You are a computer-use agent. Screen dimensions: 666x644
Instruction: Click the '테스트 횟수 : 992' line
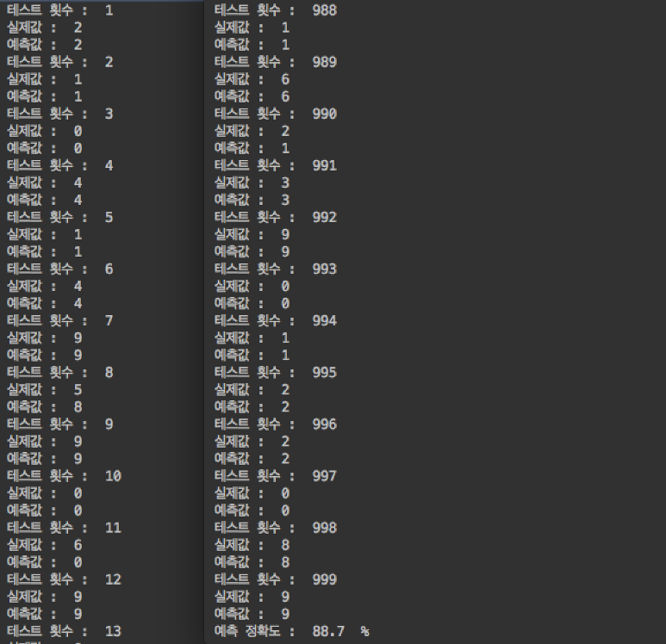pos(275,217)
